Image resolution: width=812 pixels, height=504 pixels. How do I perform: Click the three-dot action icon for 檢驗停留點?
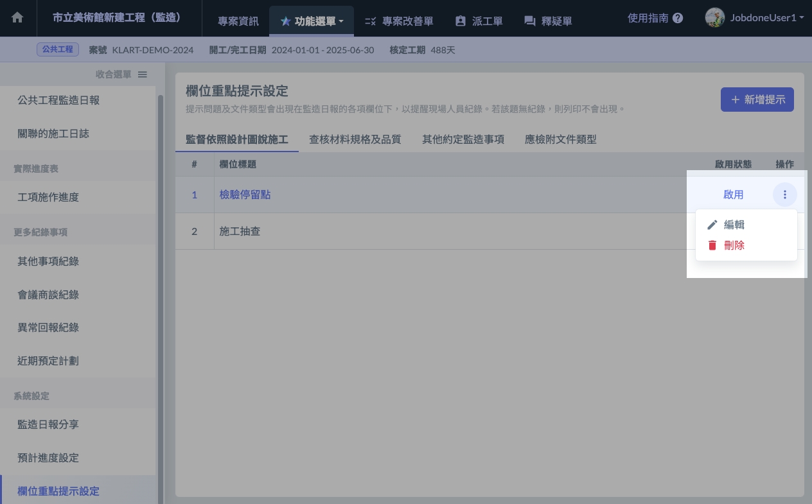click(784, 195)
